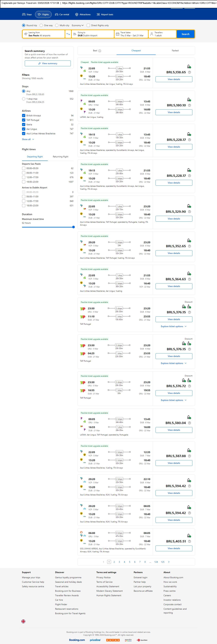Open the Economy cabin class dropdown
Viewport: 217px width, 644px height.
click(78, 26)
